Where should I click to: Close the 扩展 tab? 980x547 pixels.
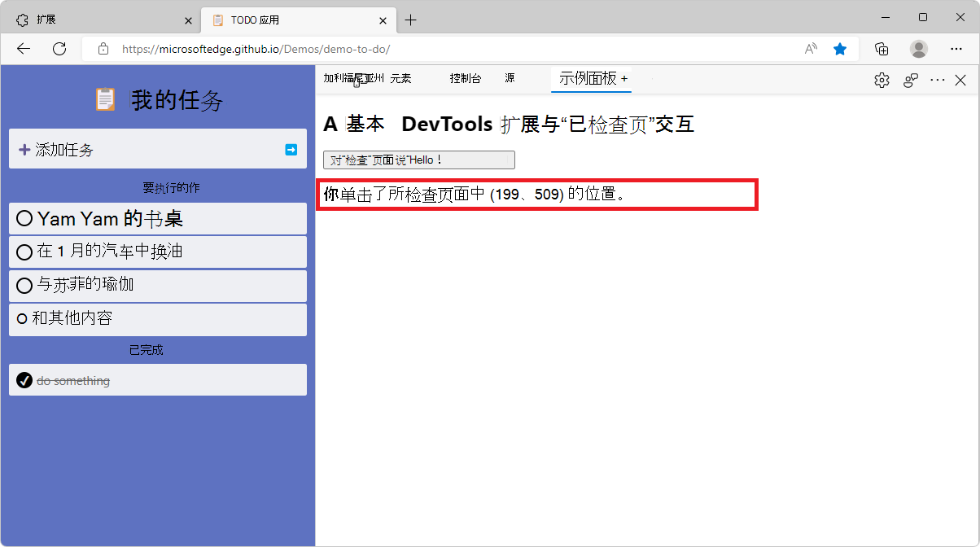point(189,20)
